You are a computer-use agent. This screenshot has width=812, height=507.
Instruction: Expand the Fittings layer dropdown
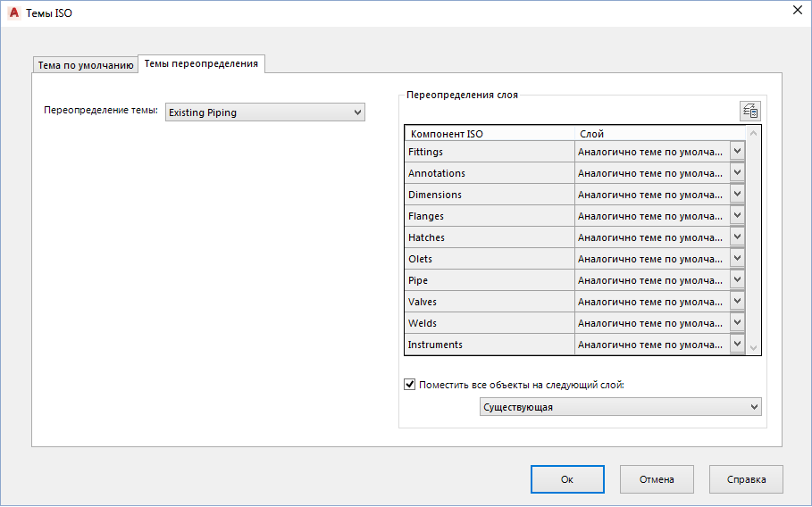[x=737, y=152]
